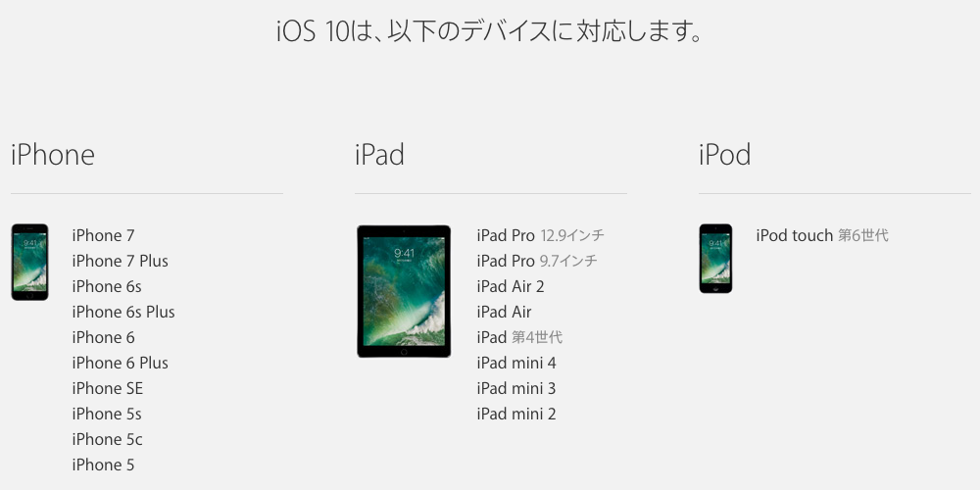Click the iPod section heading
Screen dimensions: 980x490
pyautogui.click(x=725, y=155)
